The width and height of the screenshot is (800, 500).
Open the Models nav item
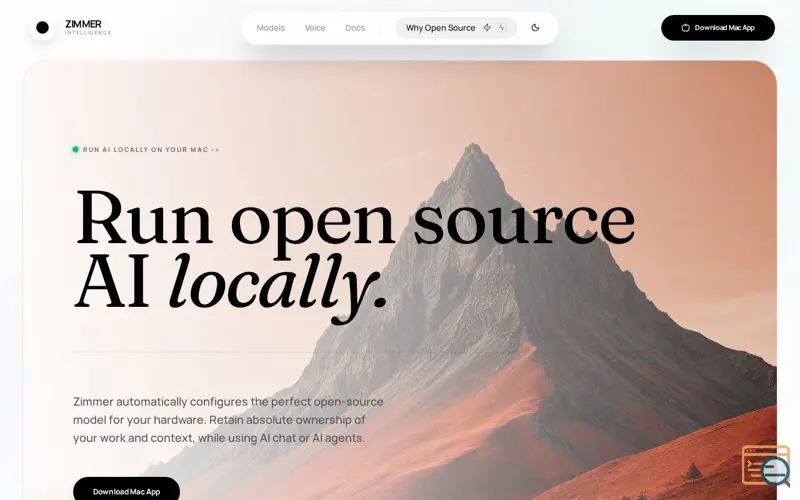270,28
